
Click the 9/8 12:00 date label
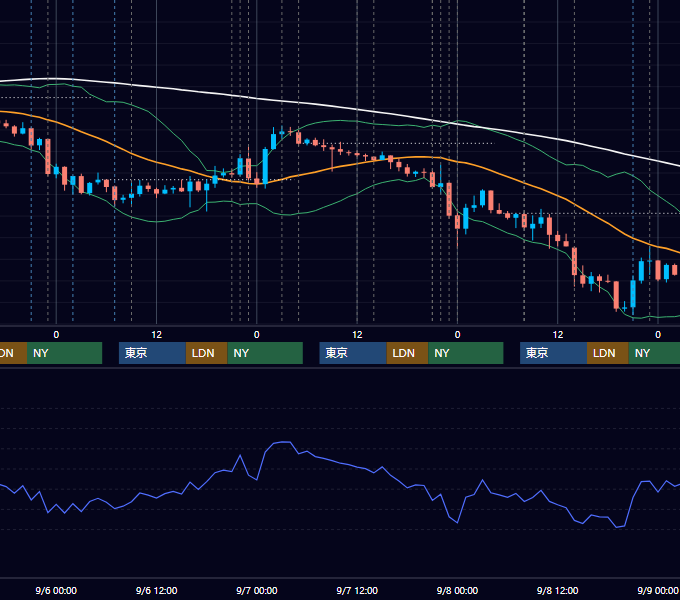(558, 590)
